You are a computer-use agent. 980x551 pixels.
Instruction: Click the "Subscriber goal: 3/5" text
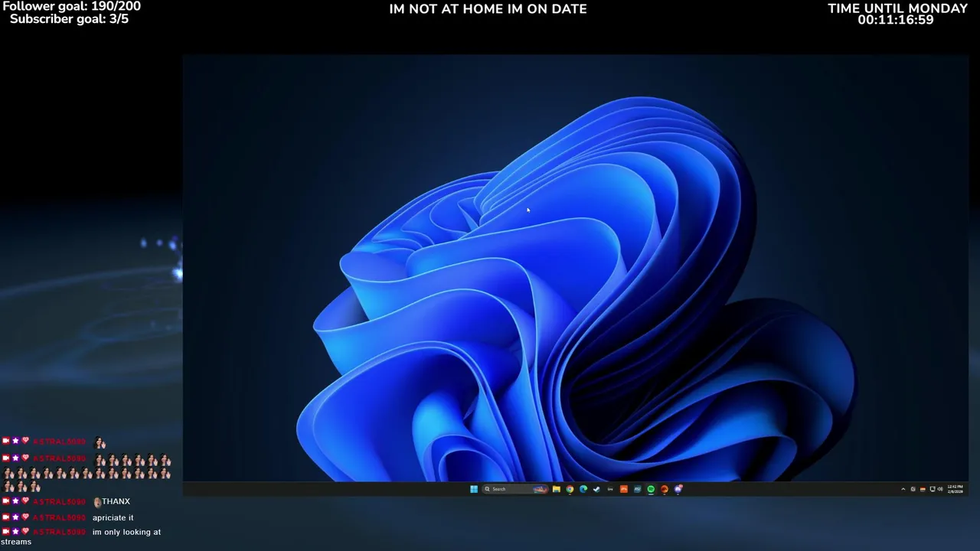point(69,19)
